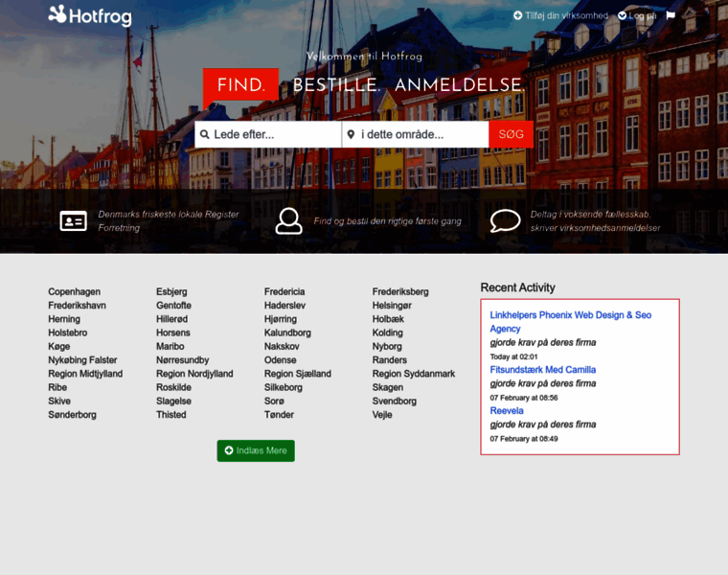
Task: Click the Hotfrog logo
Action: pos(90,15)
